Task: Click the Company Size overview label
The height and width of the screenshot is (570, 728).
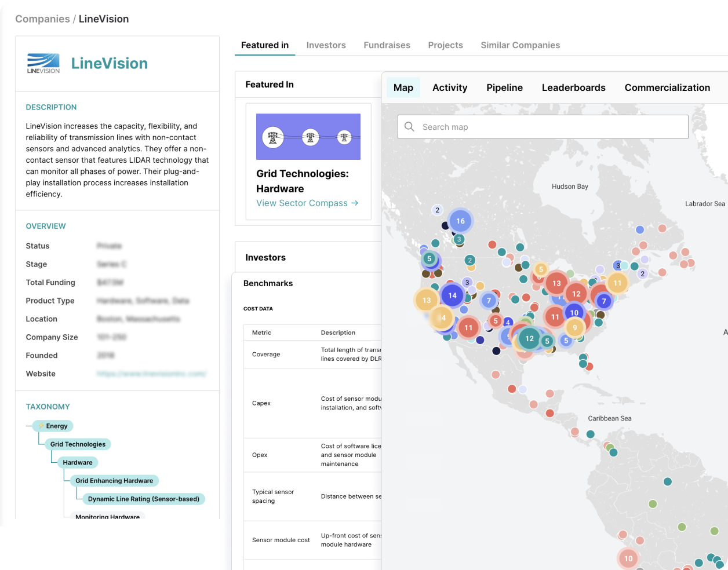Action: 52,337
